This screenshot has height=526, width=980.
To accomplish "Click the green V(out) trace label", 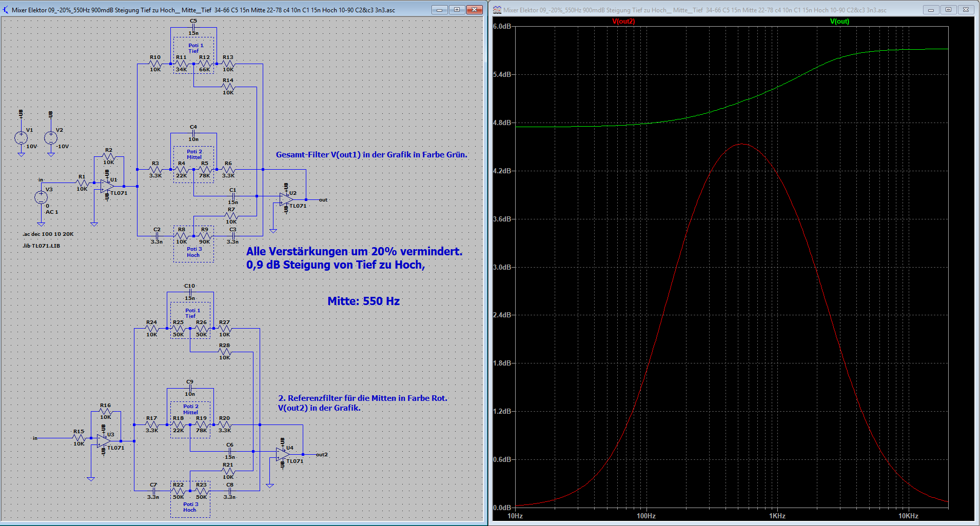I will pos(839,22).
